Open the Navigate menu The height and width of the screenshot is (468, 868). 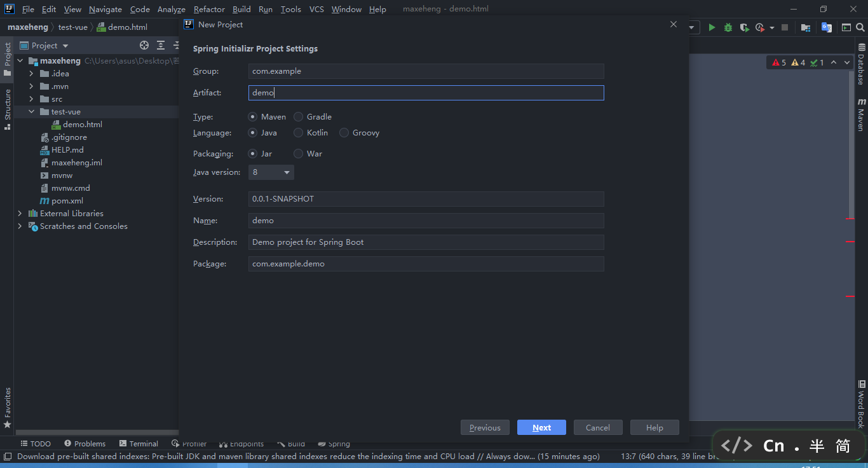point(105,9)
